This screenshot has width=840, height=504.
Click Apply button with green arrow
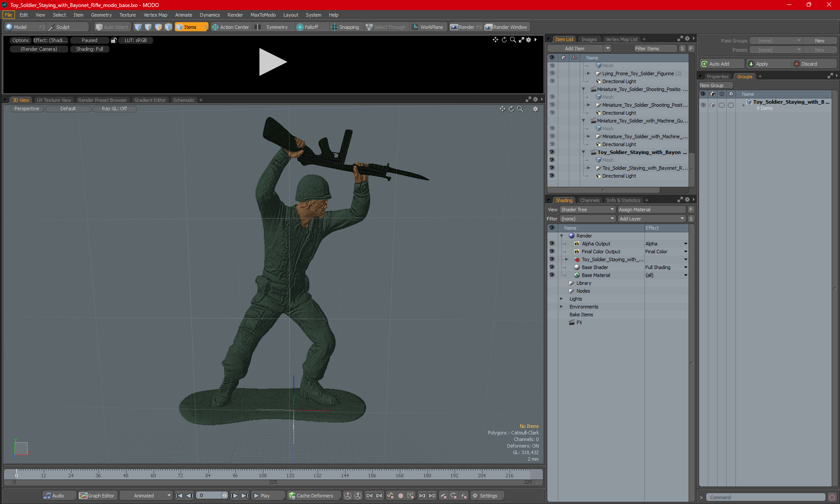click(x=769, y=64)
